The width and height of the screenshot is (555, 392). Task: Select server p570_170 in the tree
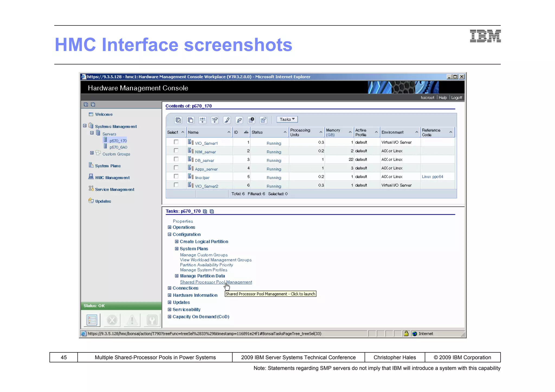pos(118,141)
